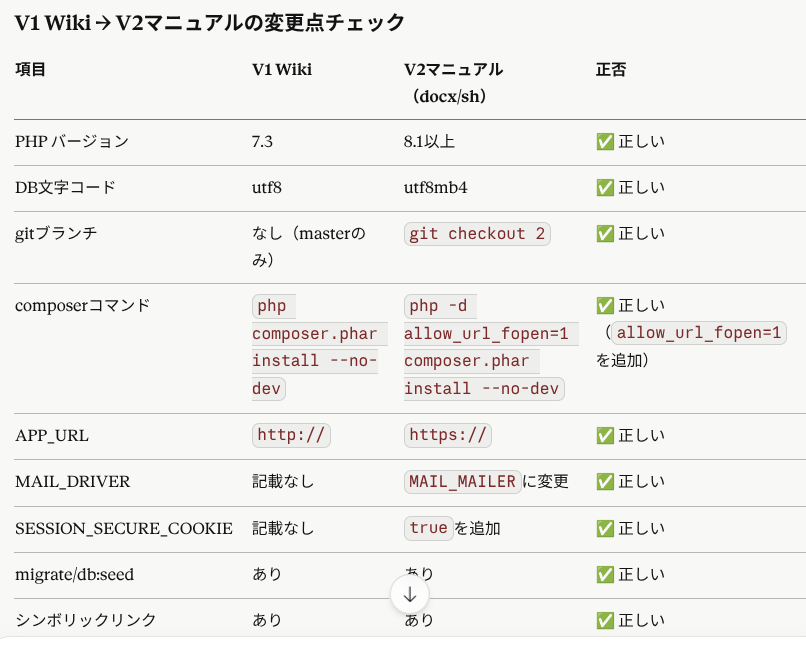Click the green checkmark in APP_URL row

[x=604, y=435]
